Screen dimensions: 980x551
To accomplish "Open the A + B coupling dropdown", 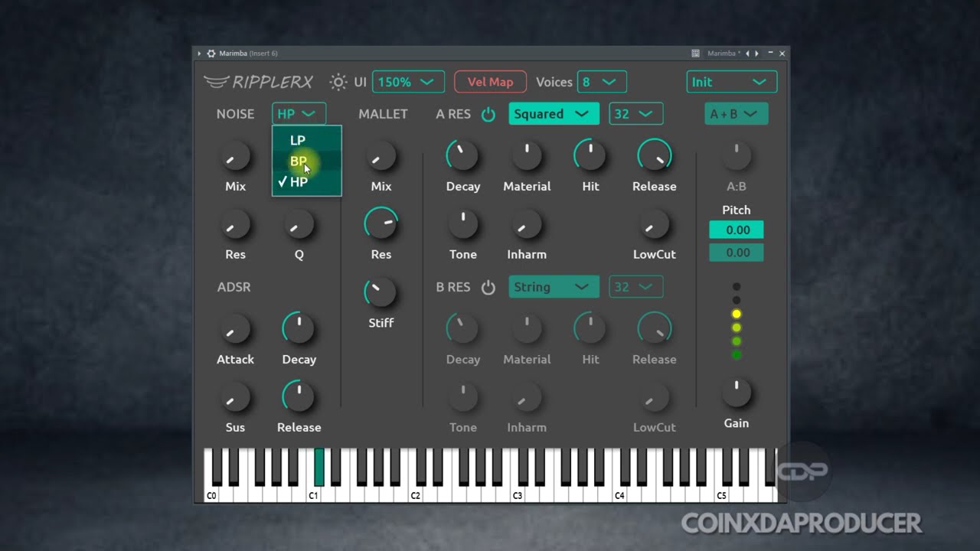I will coord(737,114).
